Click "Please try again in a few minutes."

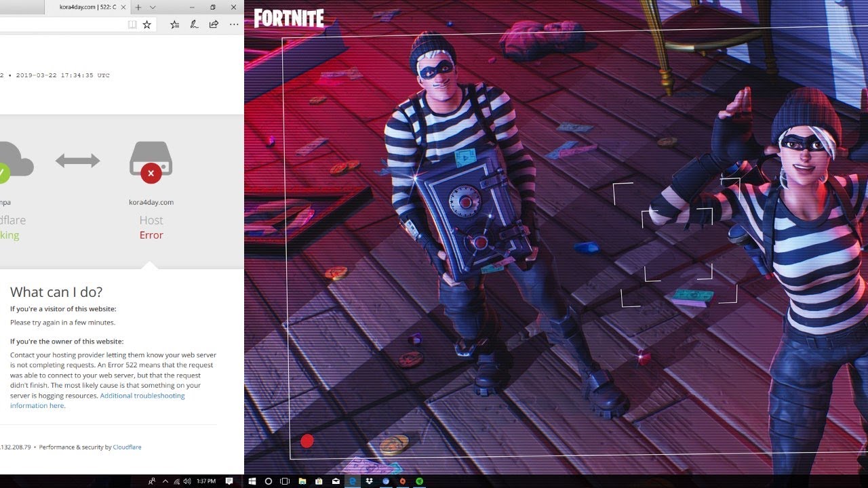62,323
